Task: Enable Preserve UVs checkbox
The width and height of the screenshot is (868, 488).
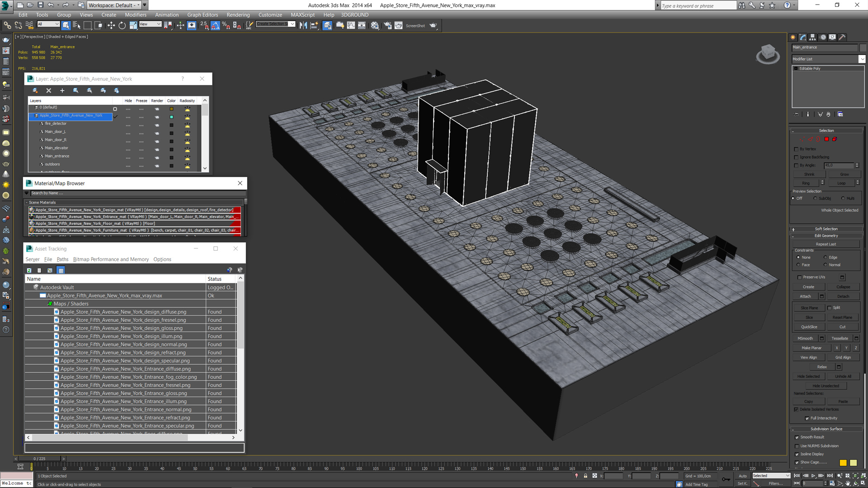Action: (x=799, y=277)
